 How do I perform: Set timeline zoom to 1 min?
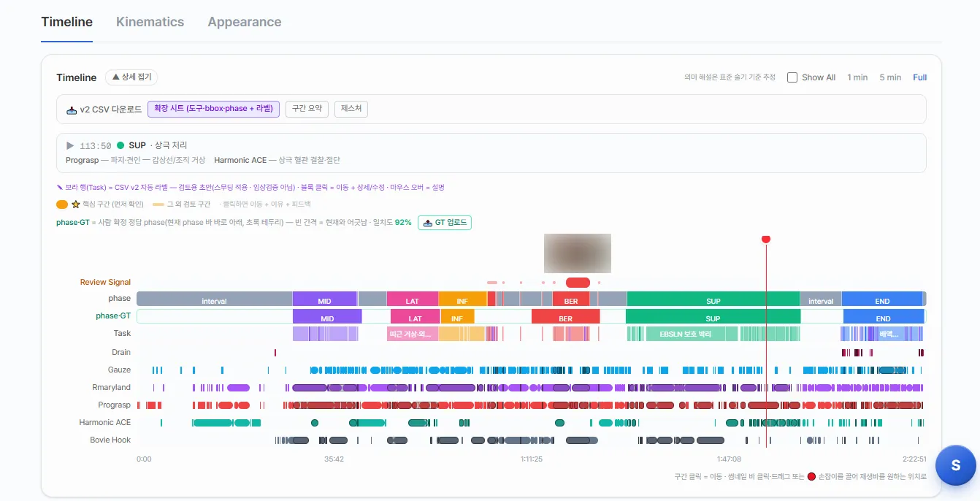tap(857, 77)
